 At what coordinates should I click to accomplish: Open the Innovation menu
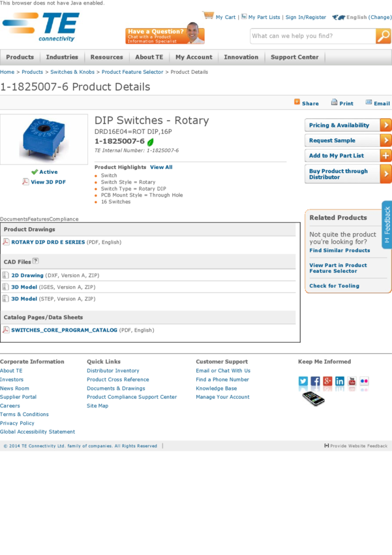tap(241, 57)
